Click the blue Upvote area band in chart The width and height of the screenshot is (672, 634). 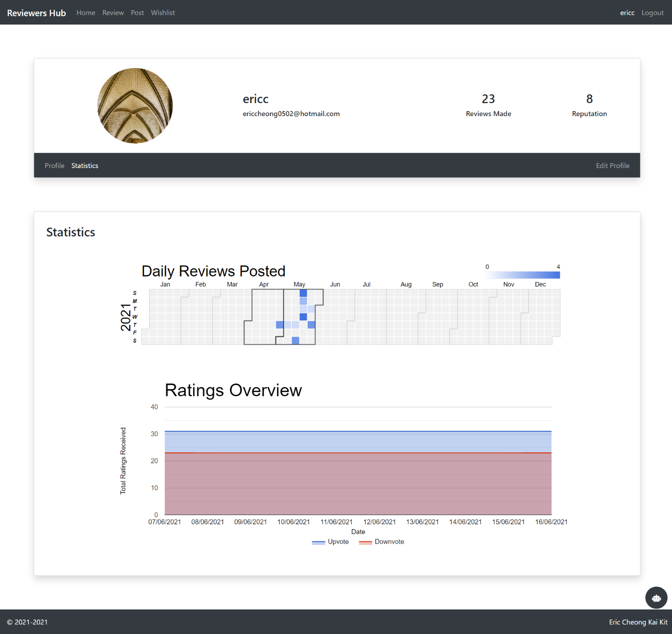click(x=358, y=442)
